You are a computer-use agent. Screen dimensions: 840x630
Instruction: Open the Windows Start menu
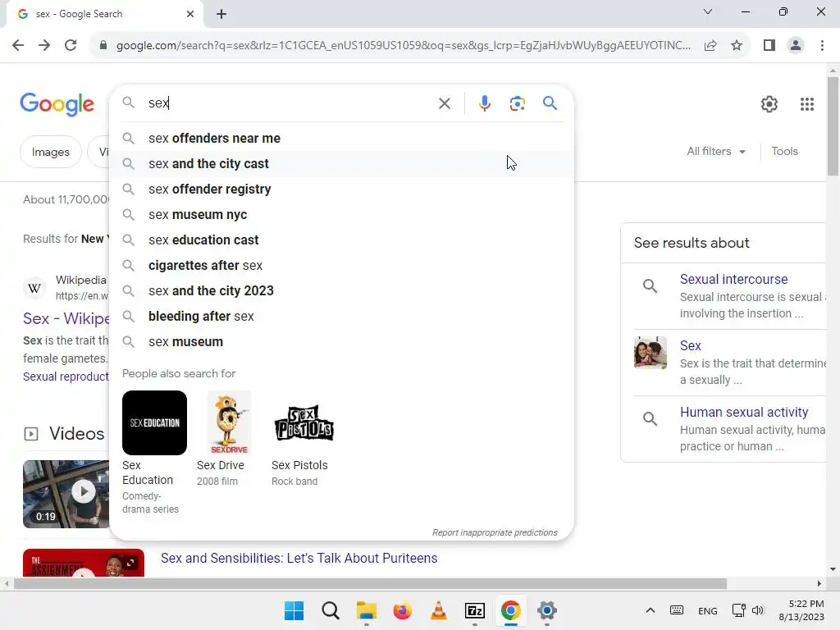coord(294,610)
